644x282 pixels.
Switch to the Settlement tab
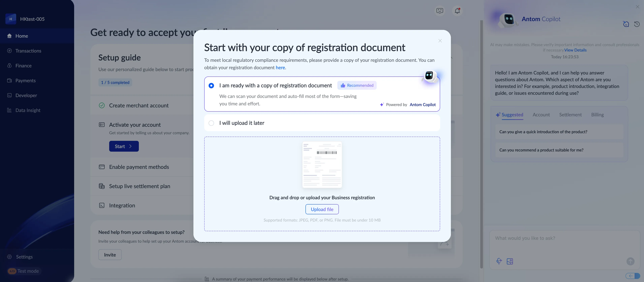coord(570,115)
